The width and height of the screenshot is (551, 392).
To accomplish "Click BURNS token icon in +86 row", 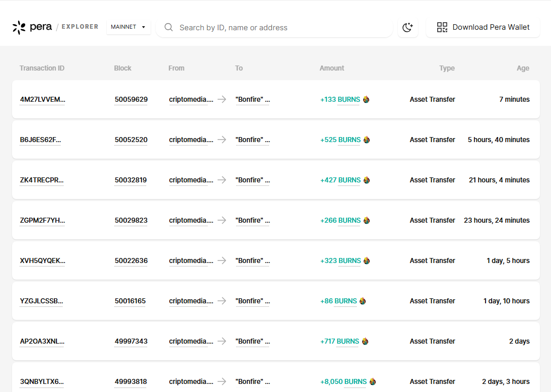I will tap(363, 301).
